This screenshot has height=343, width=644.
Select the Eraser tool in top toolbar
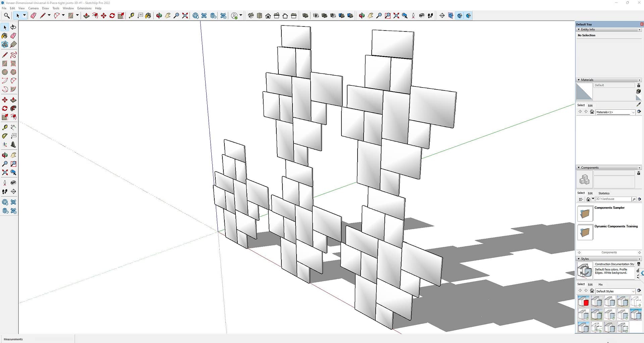click(x=33, y=16)
